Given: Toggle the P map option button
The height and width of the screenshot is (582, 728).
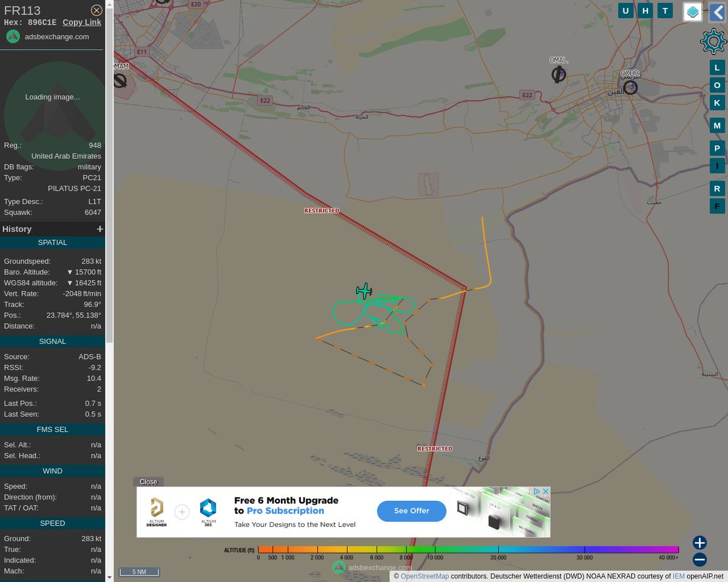Looking at the screenshot, I should coord(717,149).
